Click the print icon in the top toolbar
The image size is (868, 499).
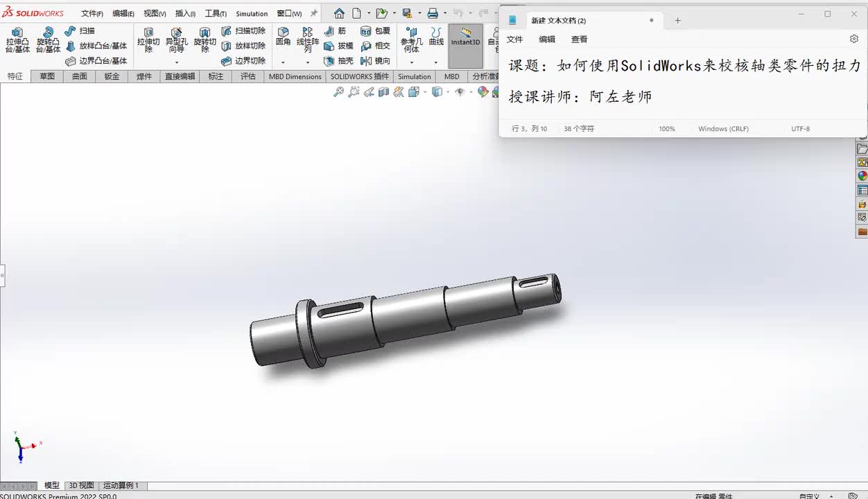coord(433,13)
